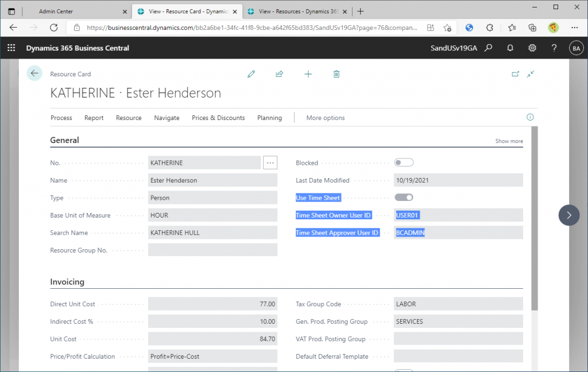Image resolution: width=588 pixels, height=372 pixels.
Task: Open the app launcher waffle icon
Action: 11,48
